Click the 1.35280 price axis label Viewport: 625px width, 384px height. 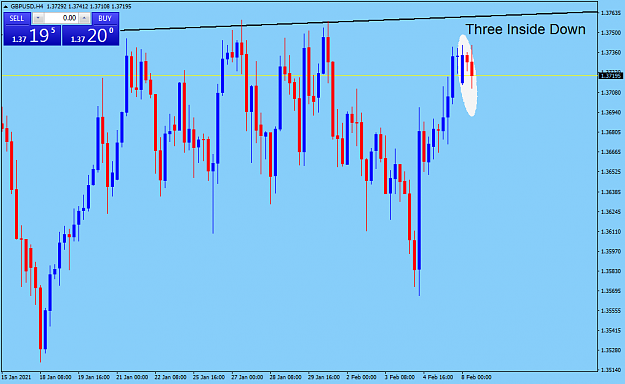[x=611, y=351]
